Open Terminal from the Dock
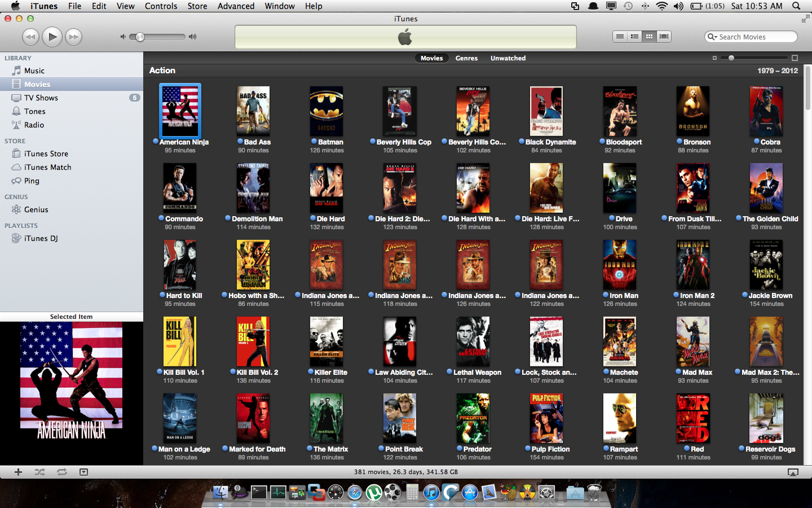Image resolution: width=812 pixels, height=508 pixels. (259, 493)
